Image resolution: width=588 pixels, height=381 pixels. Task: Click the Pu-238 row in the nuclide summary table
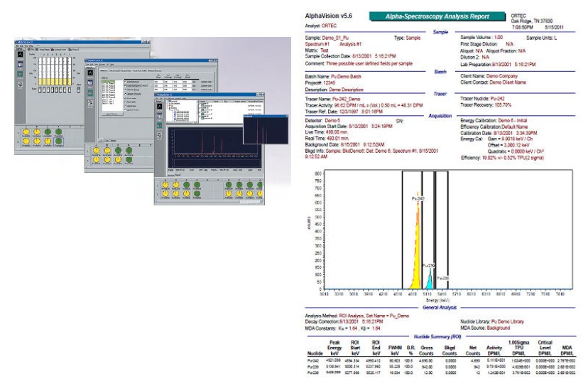(x=440, y=372)
